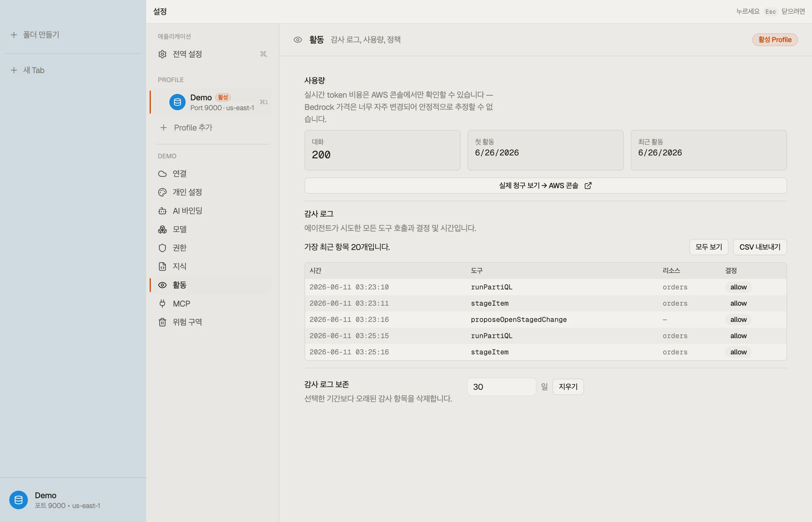Click timestamp 2026-06-11 03:23:10

tap(349, 287)
